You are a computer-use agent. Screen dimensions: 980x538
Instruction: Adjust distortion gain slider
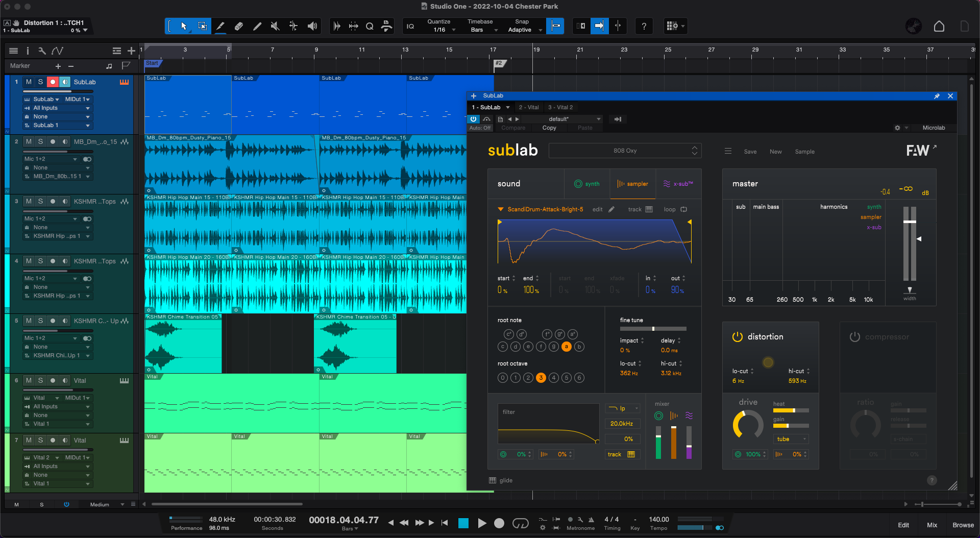[x=791, y=426]
